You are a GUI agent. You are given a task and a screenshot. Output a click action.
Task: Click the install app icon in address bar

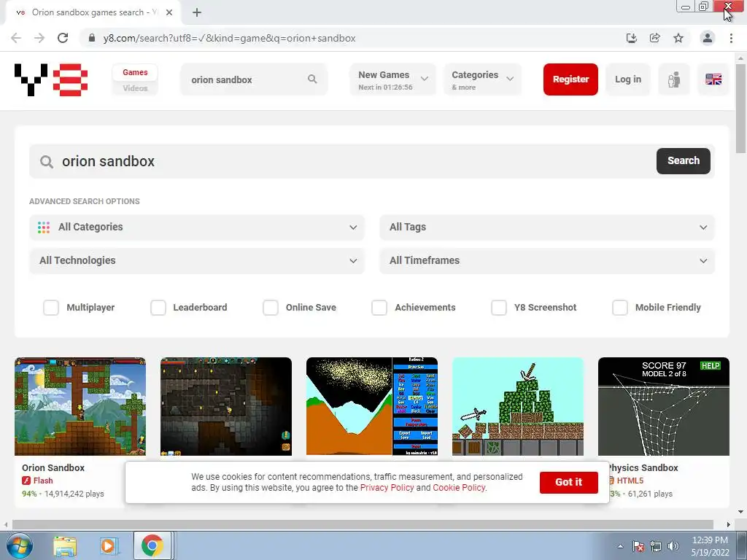coord(631,38)
